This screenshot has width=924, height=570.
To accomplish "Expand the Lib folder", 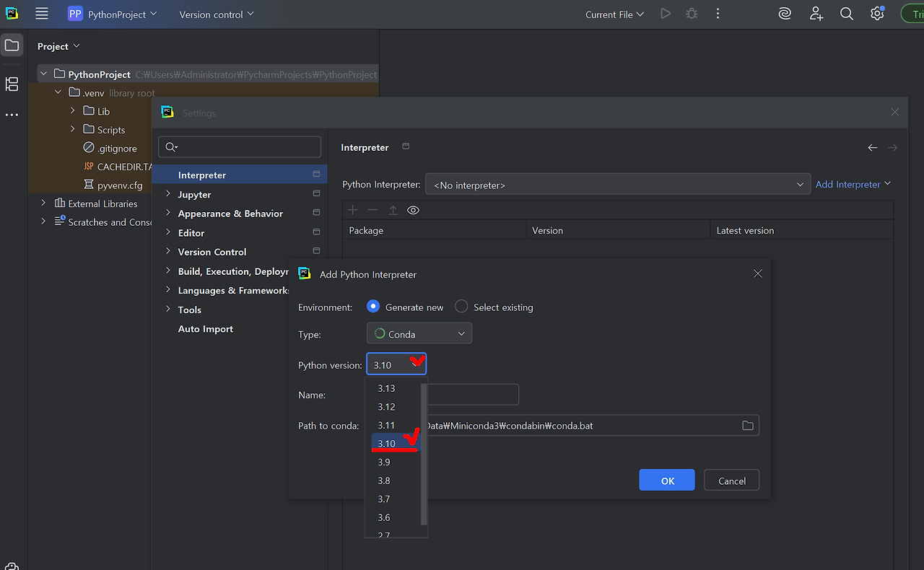I will (73, 111).
